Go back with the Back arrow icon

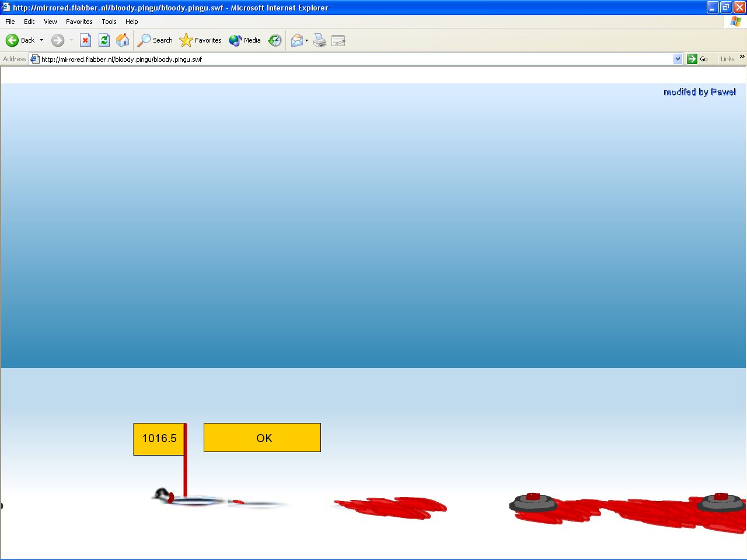(12, 40)
